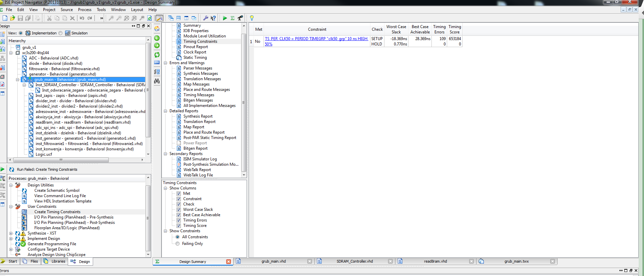Uncheck the Timing Score column checkbox
The height and width of the screenshot is (276, 644).
(x=179, y=226)
